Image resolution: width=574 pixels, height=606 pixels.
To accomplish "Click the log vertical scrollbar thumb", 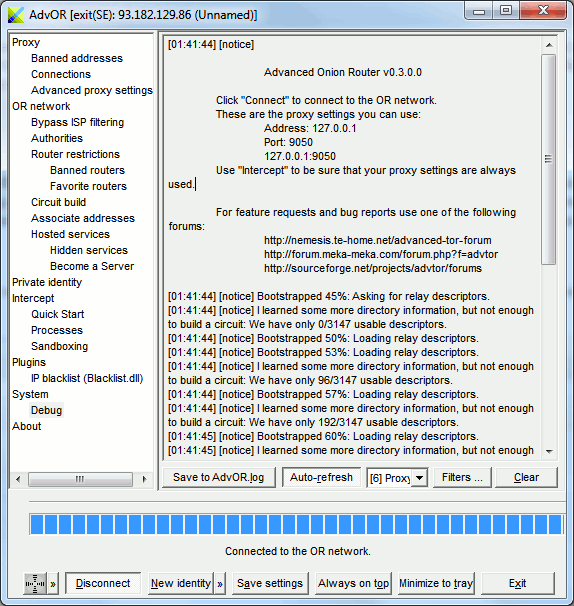I will (x=548, y=159).
